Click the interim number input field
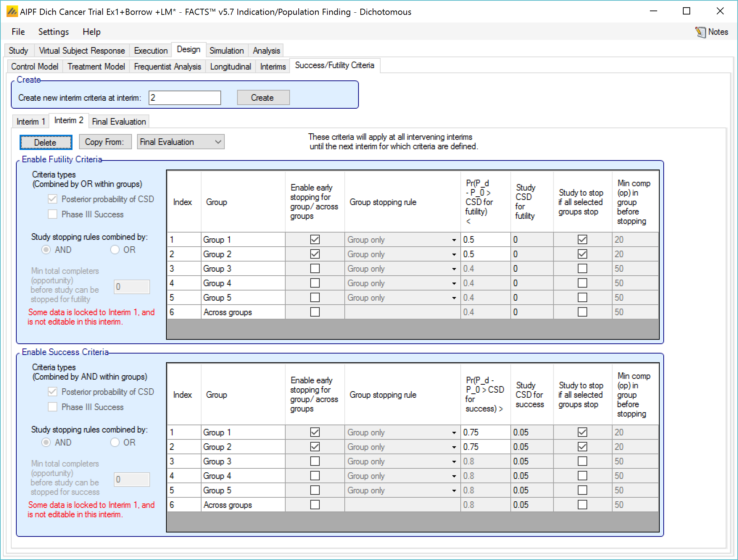Image resolution: width=738 pixels, height=560 pixels. click(x=184, y=98)
